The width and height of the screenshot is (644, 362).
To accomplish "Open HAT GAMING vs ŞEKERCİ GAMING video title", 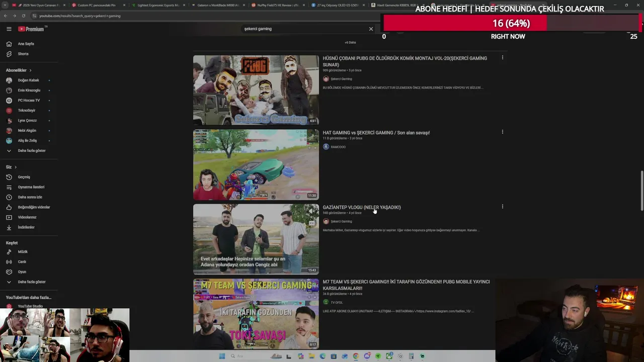I will click(x=376, y=133).
